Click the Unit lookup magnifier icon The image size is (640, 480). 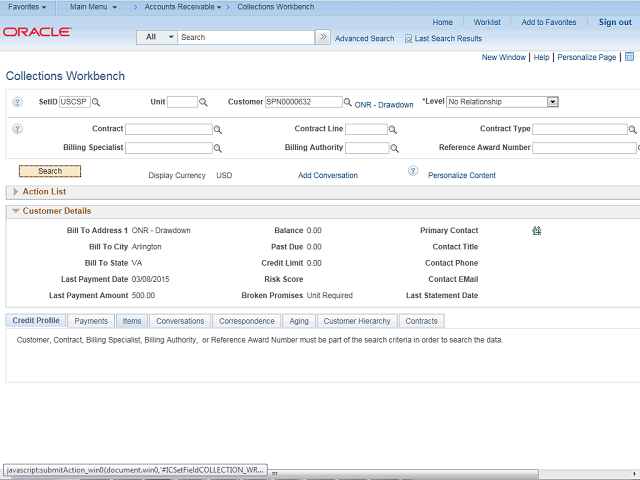pos(203,102)
